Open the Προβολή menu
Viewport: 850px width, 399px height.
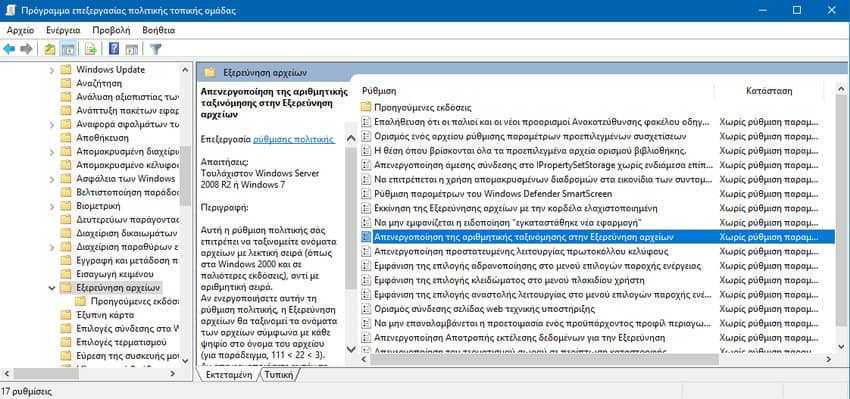(111, 30)
